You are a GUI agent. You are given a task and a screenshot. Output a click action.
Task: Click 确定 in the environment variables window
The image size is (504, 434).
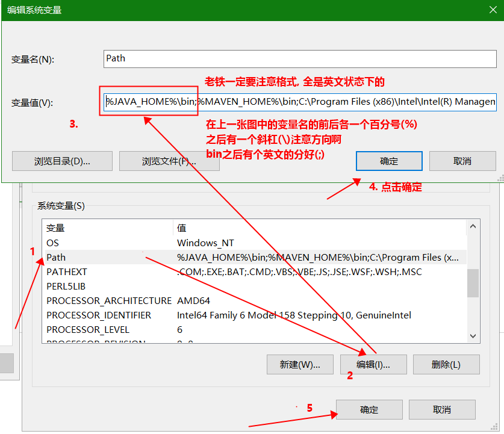click(369, 409)
